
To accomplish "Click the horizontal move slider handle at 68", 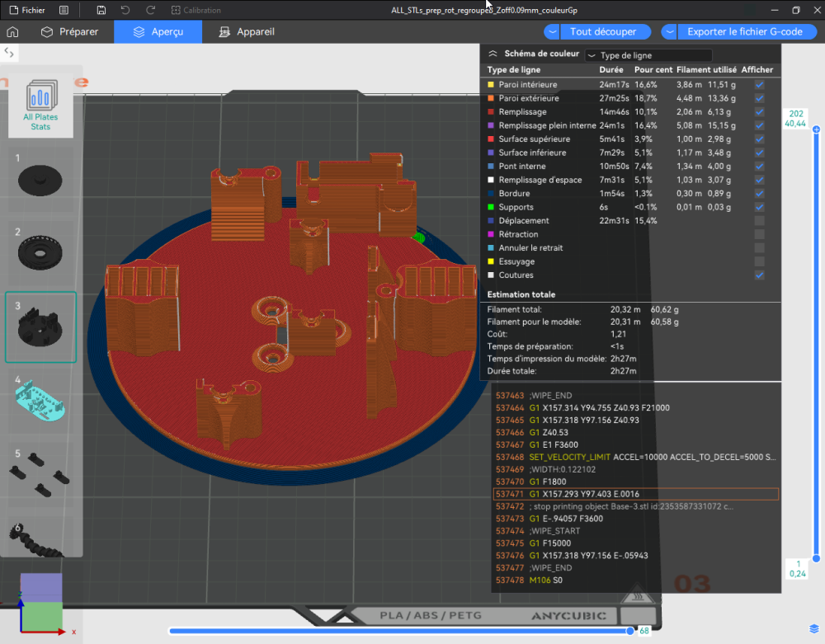I will [x=630, y=631].
